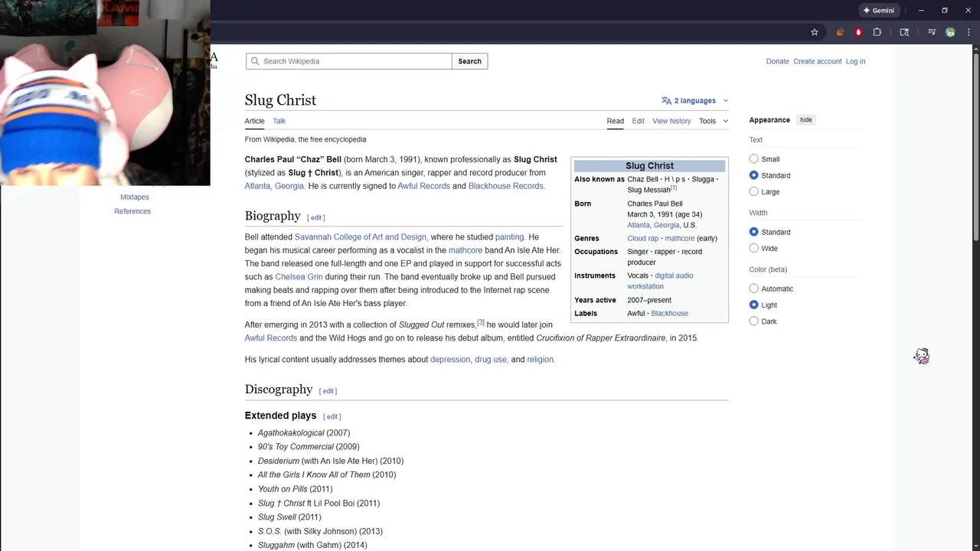Open Cloud rap link in infobox
The width and height of the screenshot is (980, 551).
[x=642, y=239]
